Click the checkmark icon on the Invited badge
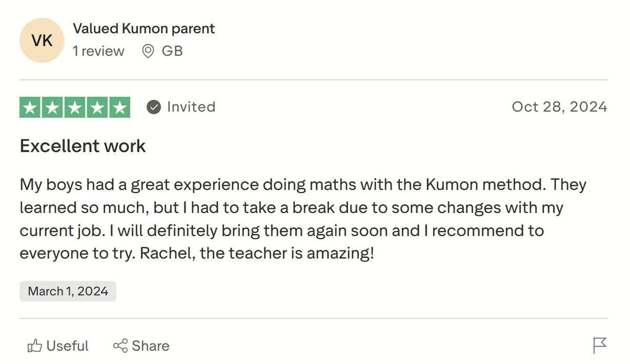The height and width of the screenshot is (364, 630). pos(153,107)
